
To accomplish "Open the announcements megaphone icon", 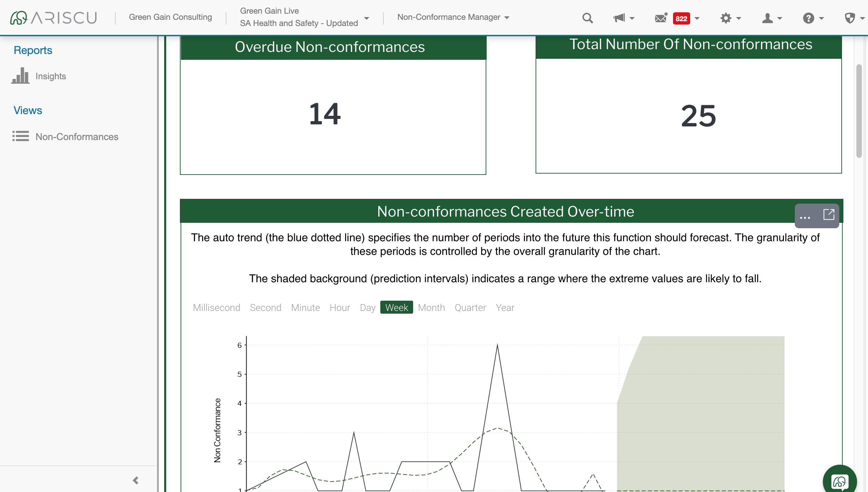I will click(x=619, y=18).
